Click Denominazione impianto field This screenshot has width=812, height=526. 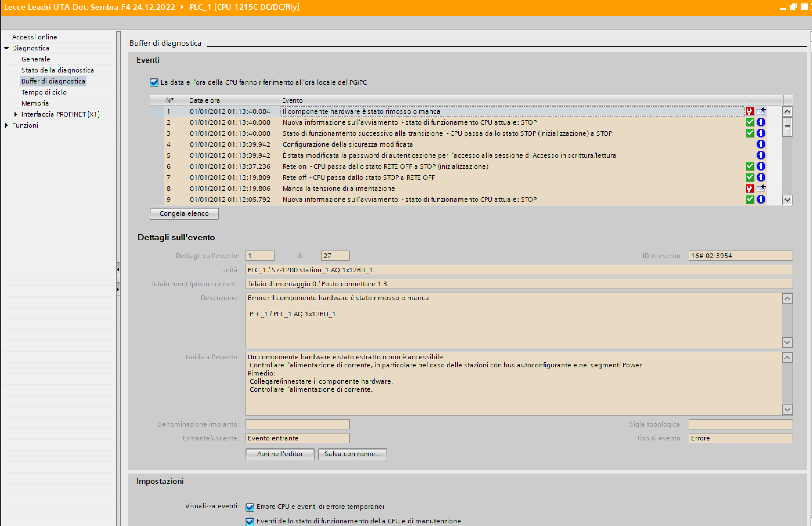click(x=297, y=424)
